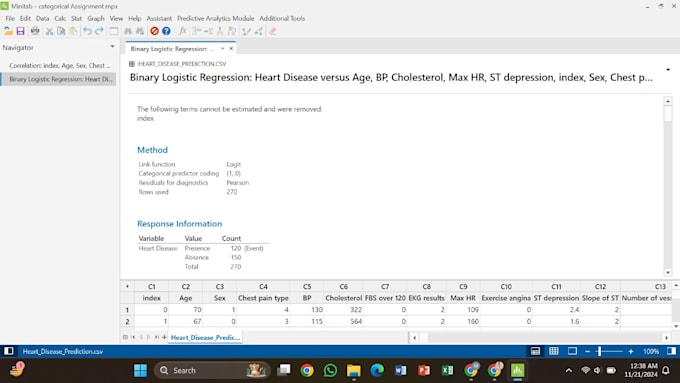The height and width of the screenshot is (383, 680).
Task: Open the function assign formula fx icon
Action: click(x=183, y=31)
